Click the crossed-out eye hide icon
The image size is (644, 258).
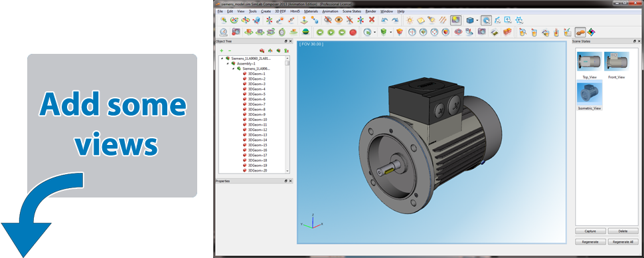tap(327, 20)
